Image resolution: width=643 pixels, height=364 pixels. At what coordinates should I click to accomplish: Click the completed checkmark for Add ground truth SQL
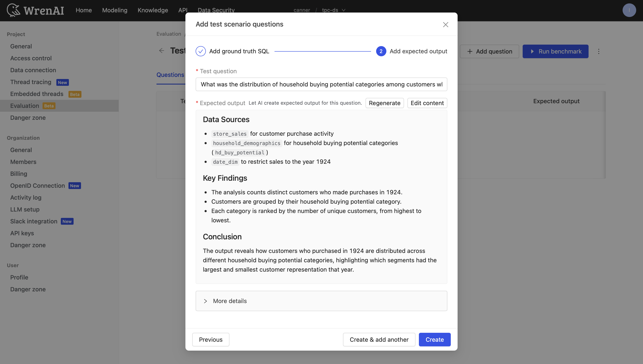(x=201, y=51)
